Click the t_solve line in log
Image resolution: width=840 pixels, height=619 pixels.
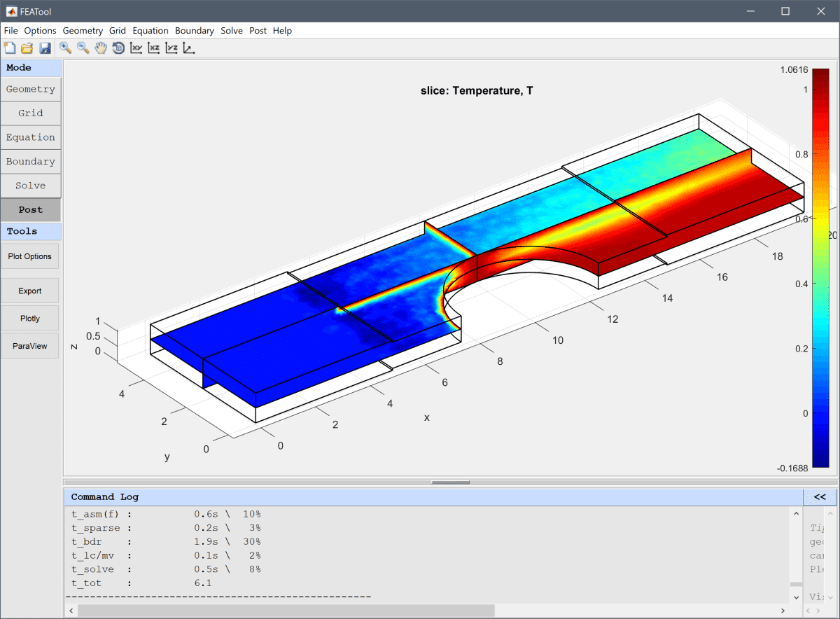166,569
